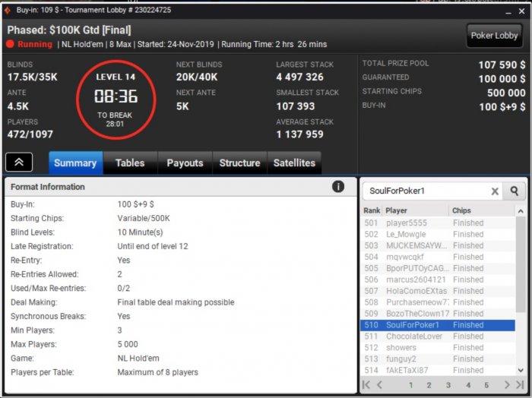Select Purchasemeow7 row ranked 508
This screenshot has height=398, width=532.
coord(438,302)
